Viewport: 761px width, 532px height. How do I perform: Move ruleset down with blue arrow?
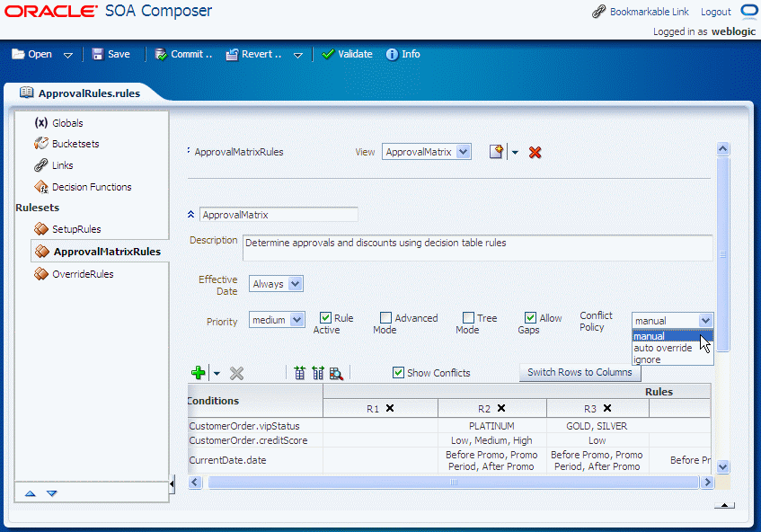(52, 493)
